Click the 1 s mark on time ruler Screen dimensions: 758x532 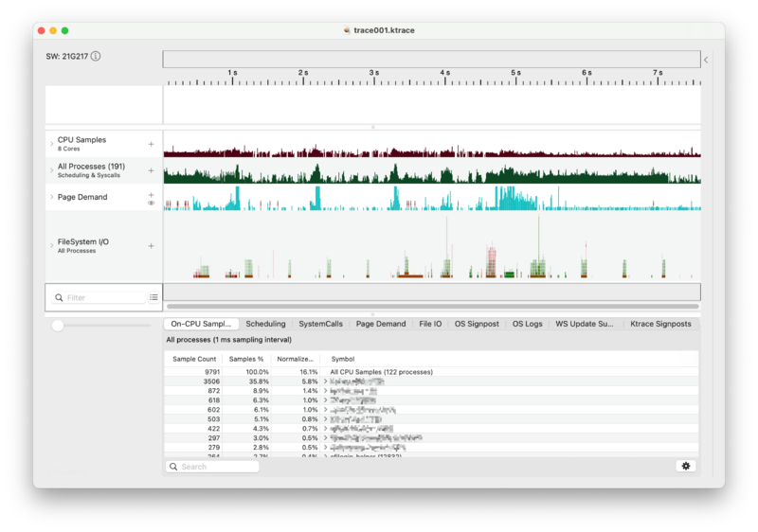232,72
